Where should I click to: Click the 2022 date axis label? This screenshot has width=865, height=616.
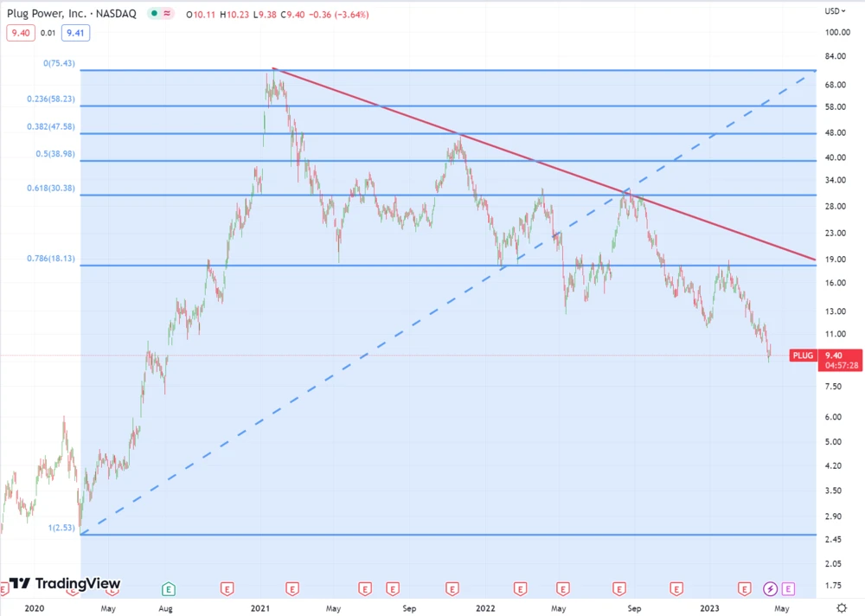(485, 608)
